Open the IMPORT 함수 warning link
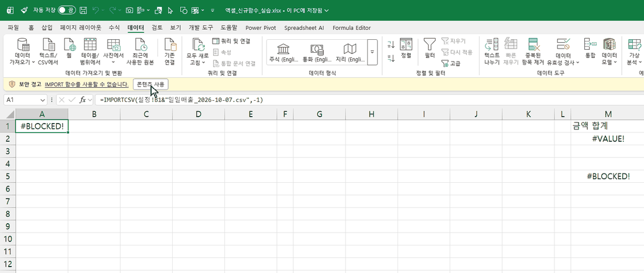644x273 pixels. [x=87, y=84]
